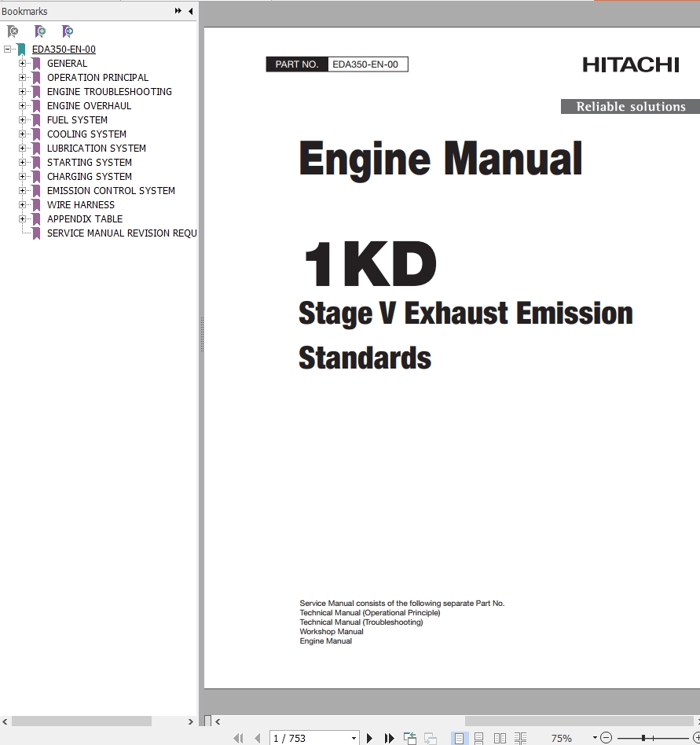The width and height of the screenshot is (700, 745).
Task: Select two-page facing layout mode
Action: [x=500, y=738]
